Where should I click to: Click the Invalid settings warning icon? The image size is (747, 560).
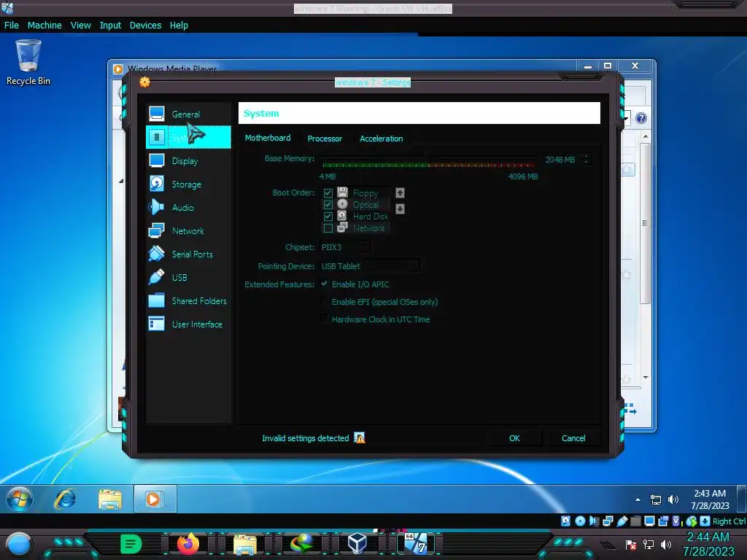click(x=360, y=438)
